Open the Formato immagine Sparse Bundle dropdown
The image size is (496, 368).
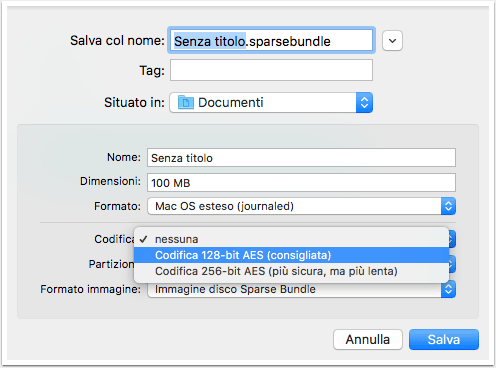(301, 289)
